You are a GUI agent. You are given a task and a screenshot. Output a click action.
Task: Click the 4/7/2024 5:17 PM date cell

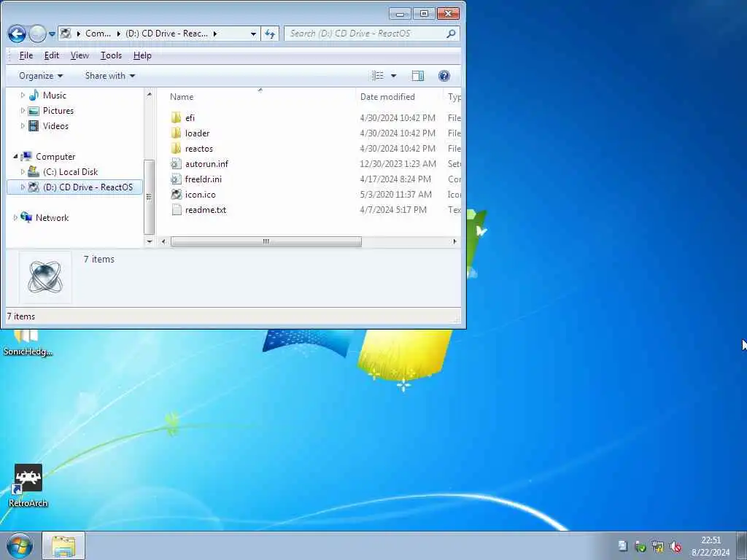tap(393, 210)
